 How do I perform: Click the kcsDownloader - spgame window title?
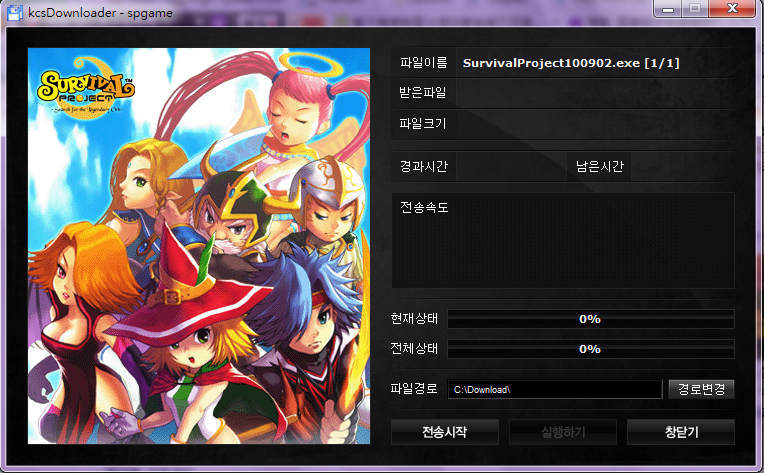(x=100, y=13)
